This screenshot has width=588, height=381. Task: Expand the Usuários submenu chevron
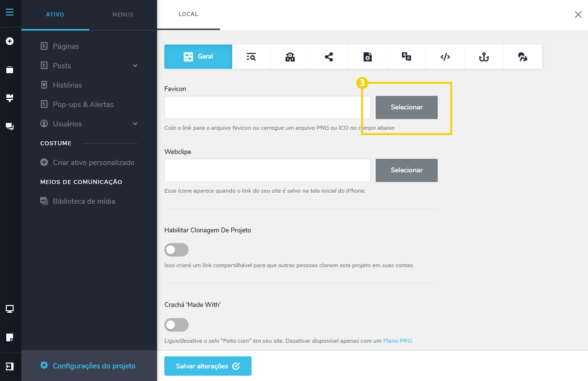click(x=135, y=124)
